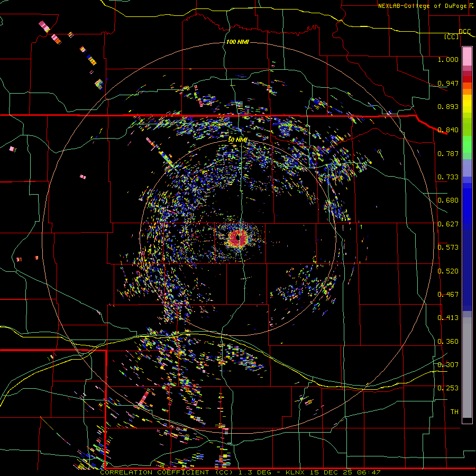Image resolution: width=476 pixels, height=476 pixels.
Task: Select the 0.840 scale value
Action: click(x=448, y=130)
